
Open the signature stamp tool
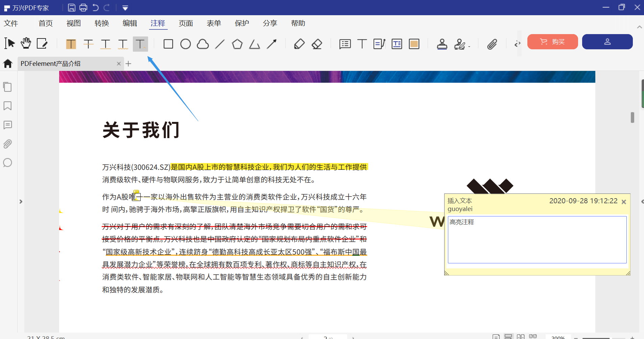pyautogui.click(x=459, y=44)
